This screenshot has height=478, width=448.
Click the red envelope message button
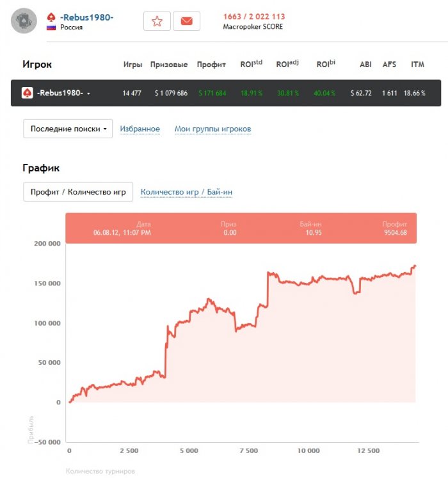pyautogui.click(x=186, y=21)
